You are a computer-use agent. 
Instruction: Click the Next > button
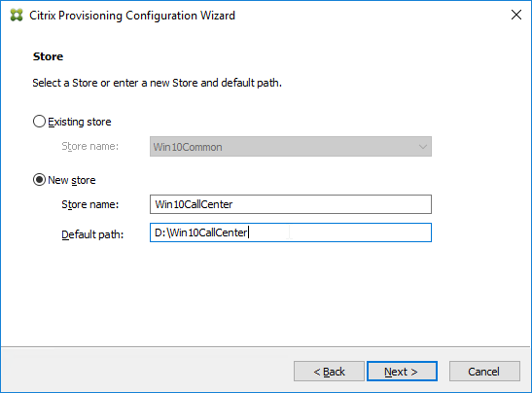[402, 372]
